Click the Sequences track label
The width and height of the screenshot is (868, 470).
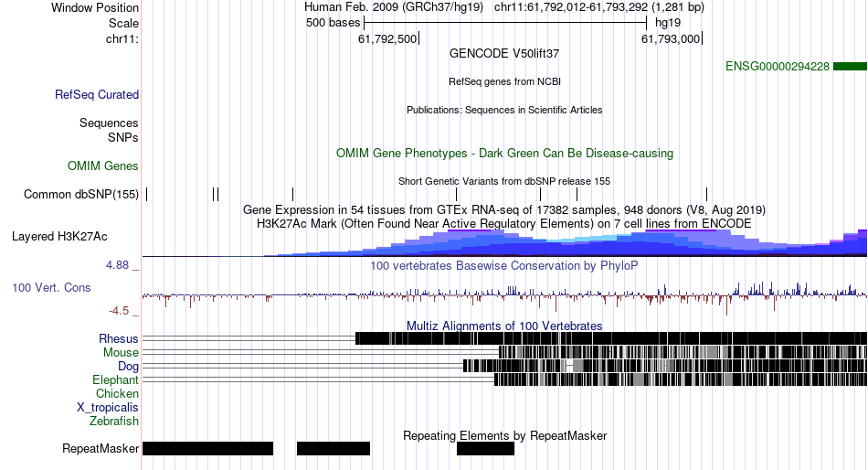[109, 123]
